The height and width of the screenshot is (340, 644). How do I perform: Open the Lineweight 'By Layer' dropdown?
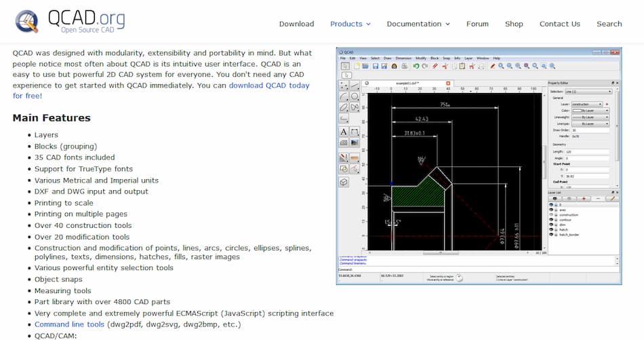click(x=590, y=117)
